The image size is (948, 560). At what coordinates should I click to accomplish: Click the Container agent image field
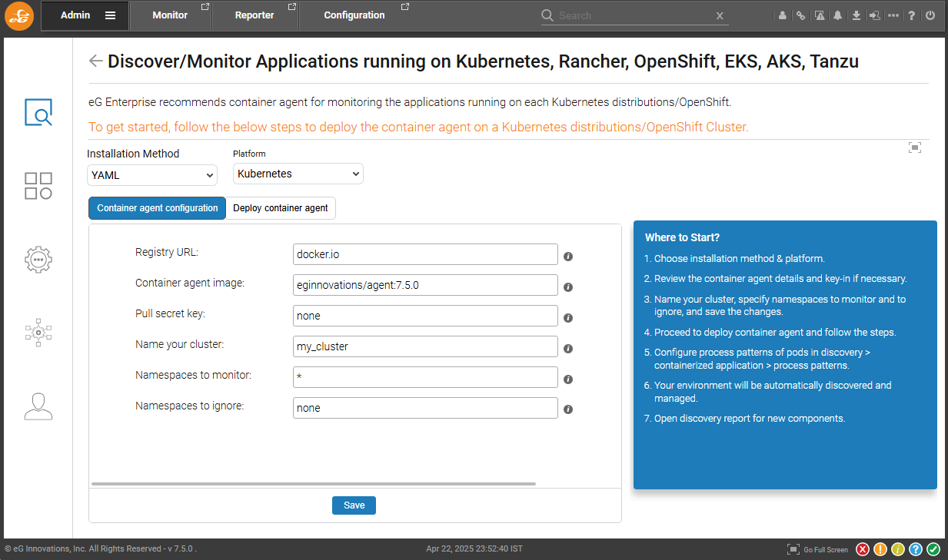426,285
